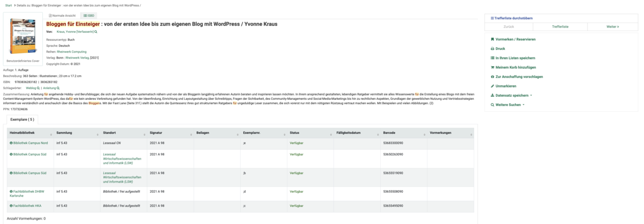Expand the Datensatz speichern dropdown
The image size is (644, 224).
coord(511,96)
